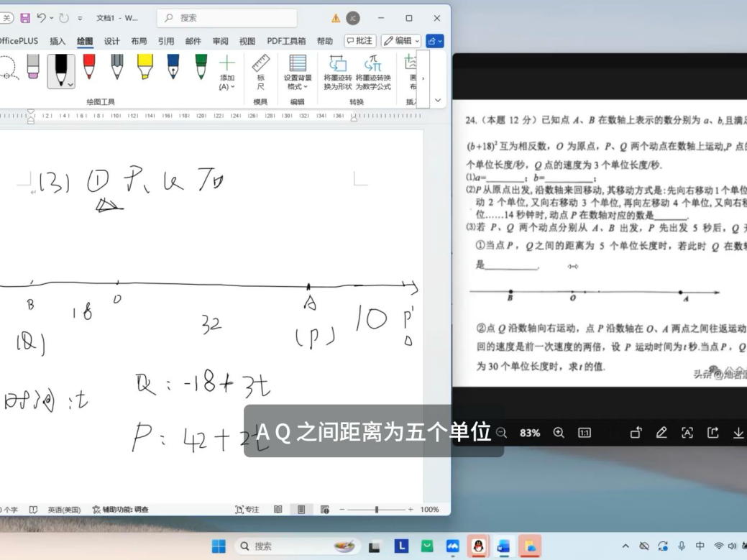
Task: Check the accessibility (辅助功能) status
Action: click(120, 510)
